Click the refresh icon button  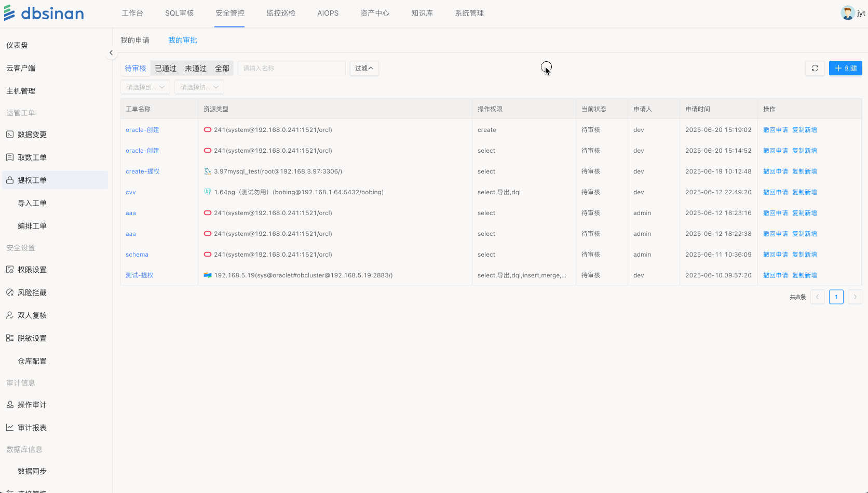(x=815, y=68)
